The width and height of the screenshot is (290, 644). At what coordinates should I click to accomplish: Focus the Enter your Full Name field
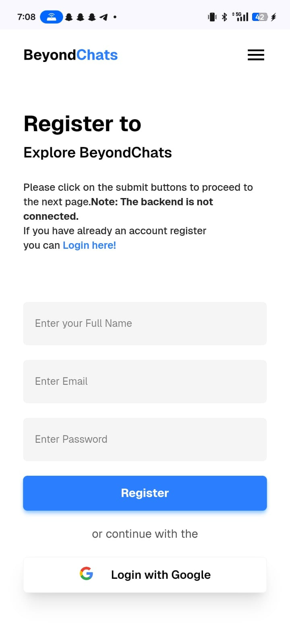[145, 324]
